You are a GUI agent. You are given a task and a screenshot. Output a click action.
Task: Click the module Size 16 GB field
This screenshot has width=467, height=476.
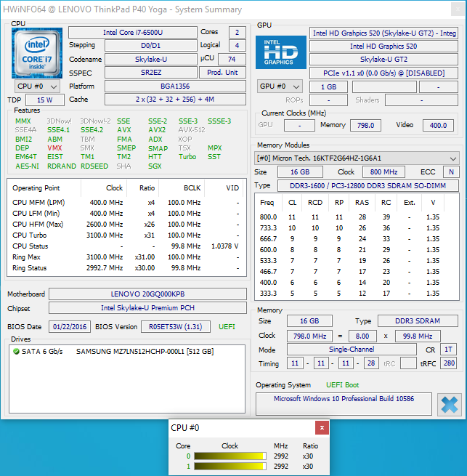point(300,172)
